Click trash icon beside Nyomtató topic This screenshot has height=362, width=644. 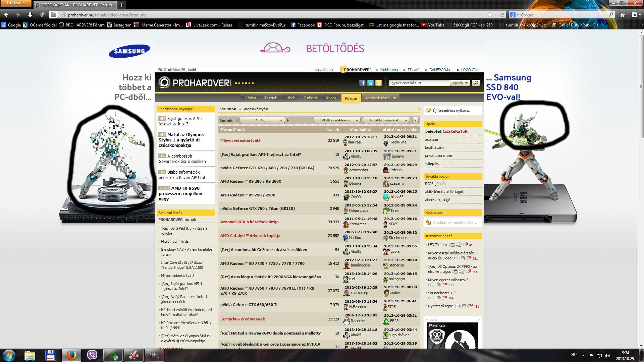(x=463, y=306)
